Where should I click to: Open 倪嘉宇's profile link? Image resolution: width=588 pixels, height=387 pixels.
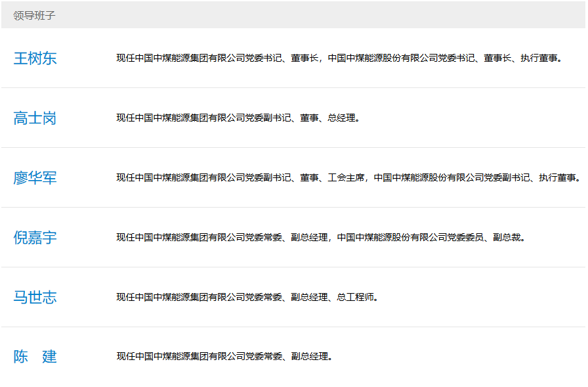click(35, 237)
